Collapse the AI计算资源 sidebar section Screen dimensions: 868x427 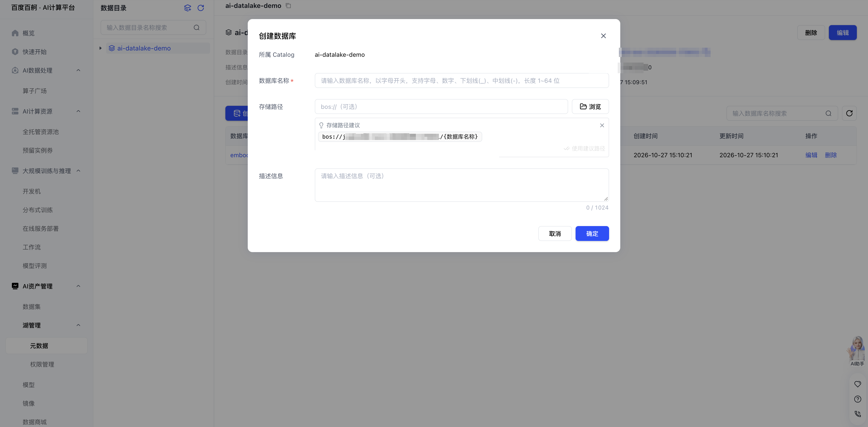click(78, 111)
